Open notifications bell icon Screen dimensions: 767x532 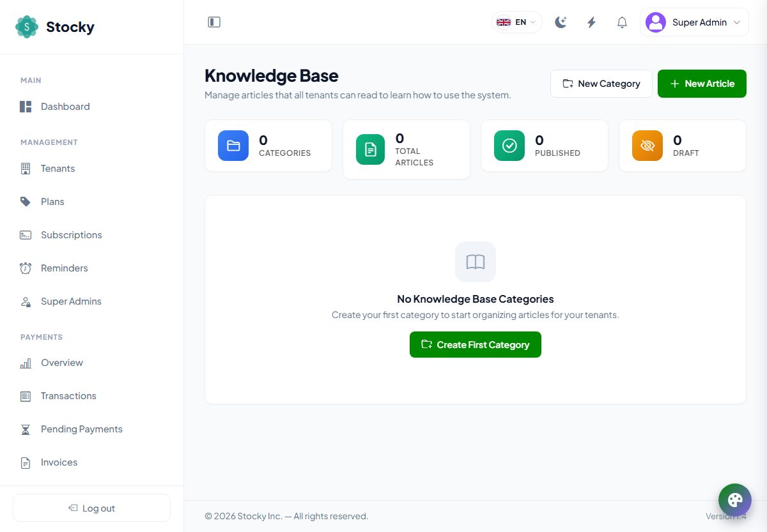622,22
